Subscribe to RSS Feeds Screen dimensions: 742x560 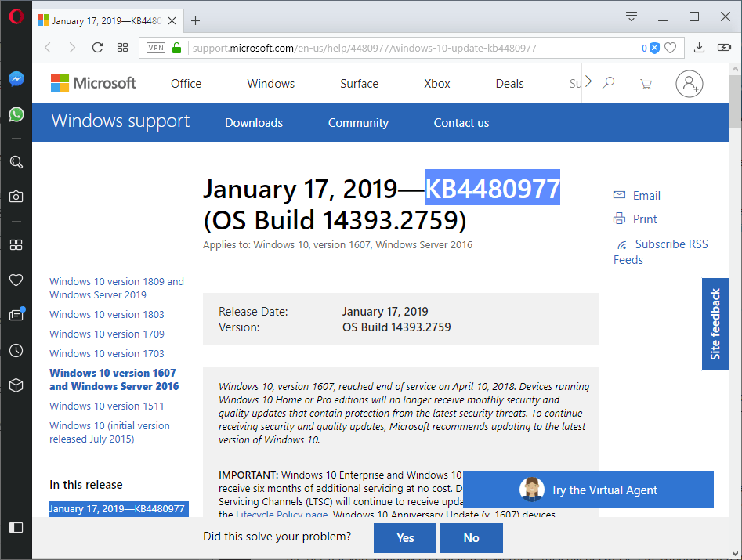(661, 251)
